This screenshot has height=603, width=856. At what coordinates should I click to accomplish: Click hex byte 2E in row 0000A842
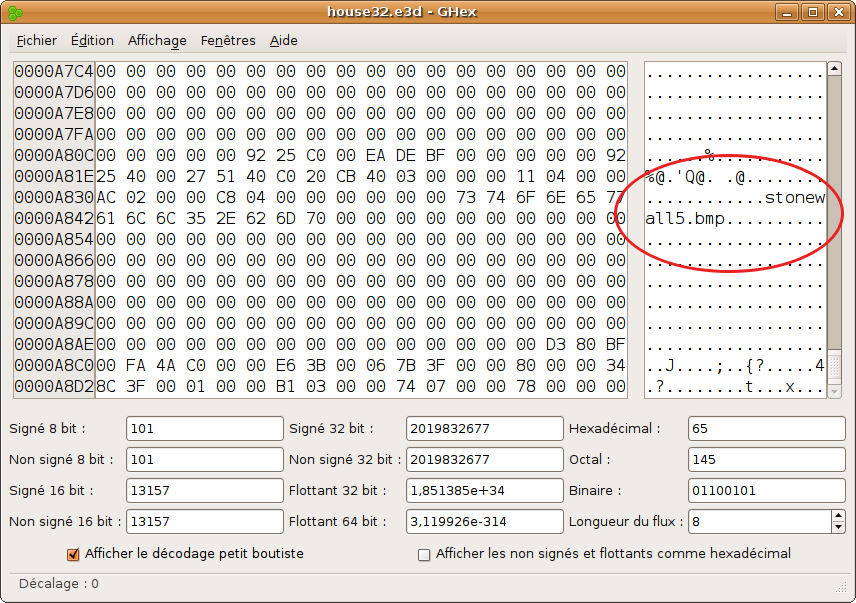pos(225,219)
